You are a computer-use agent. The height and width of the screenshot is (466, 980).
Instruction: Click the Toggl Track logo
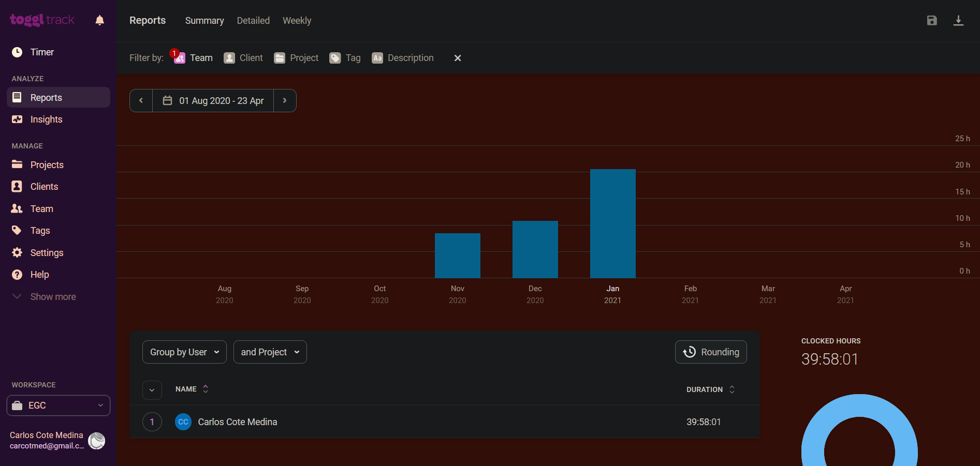(42, 20)
